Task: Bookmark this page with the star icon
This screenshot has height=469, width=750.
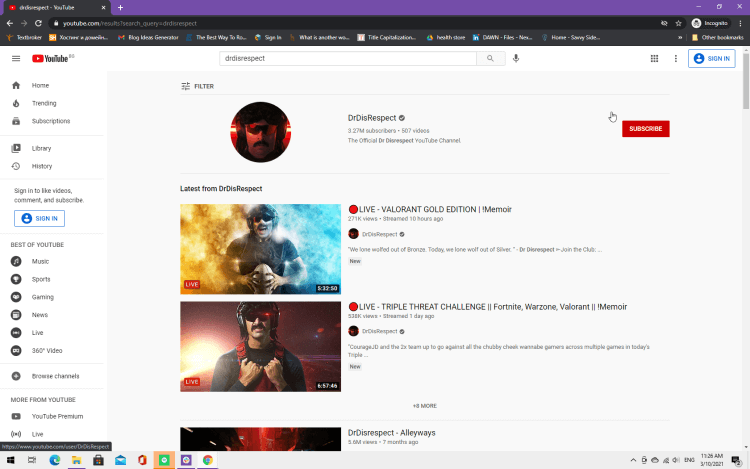Action: (678, 23)
